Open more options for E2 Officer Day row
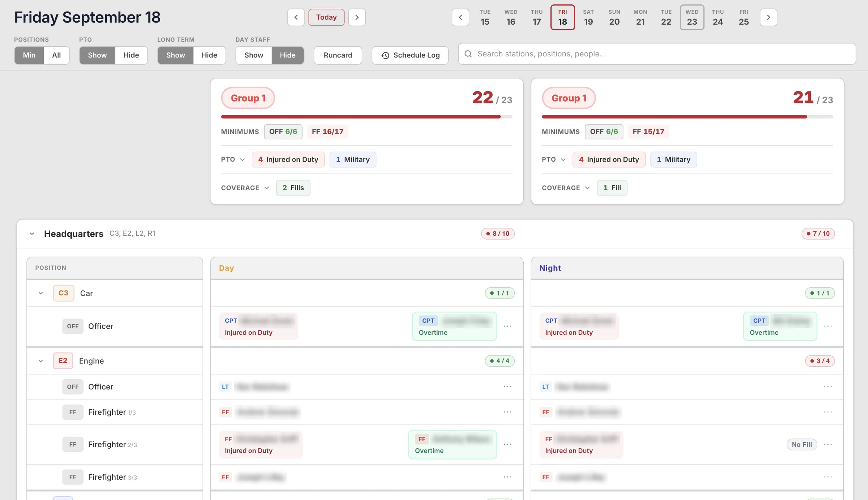The width and height of the screenshot is (868, 500). (507, 387)
